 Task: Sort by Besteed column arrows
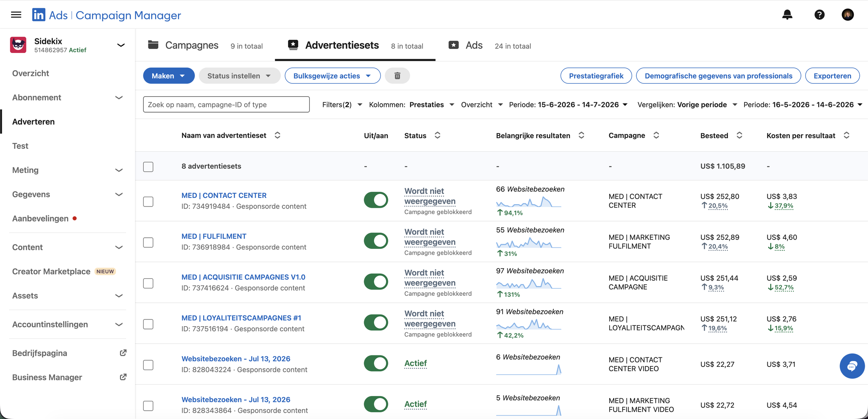click(x=739, y=135)
